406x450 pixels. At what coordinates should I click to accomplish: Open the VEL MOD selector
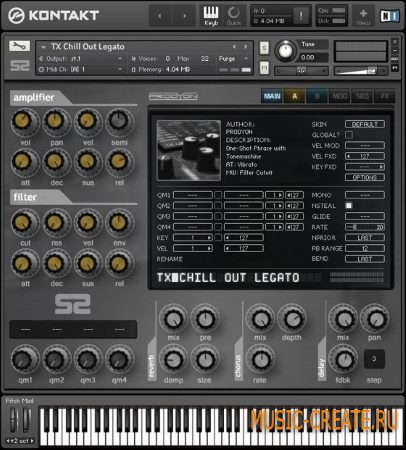click(365, 145)
